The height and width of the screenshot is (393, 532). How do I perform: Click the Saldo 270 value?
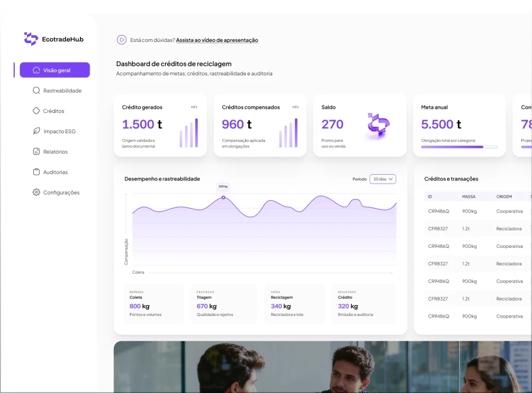click(x=332, y=124)
